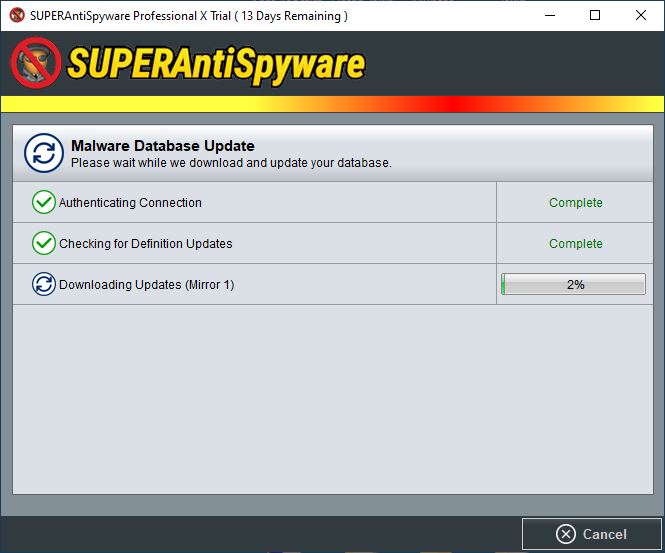Select the Checking for Definition Updates text

[145, 243]
